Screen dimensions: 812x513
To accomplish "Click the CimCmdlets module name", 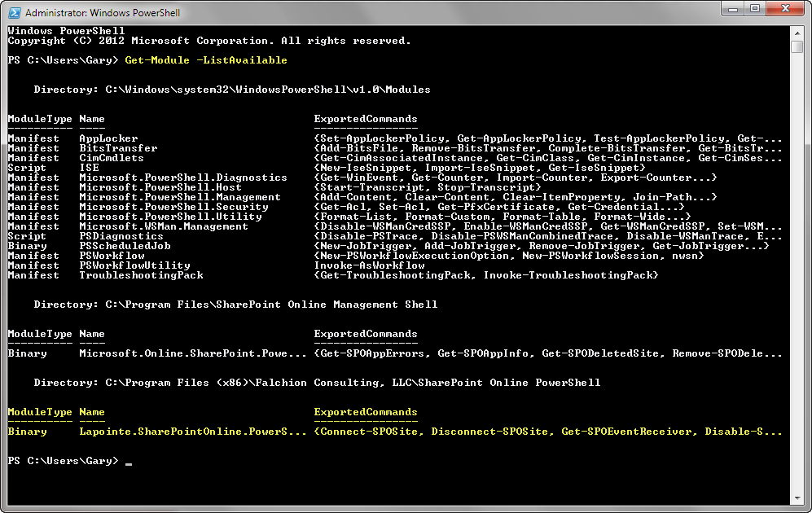I will point(112,158).
